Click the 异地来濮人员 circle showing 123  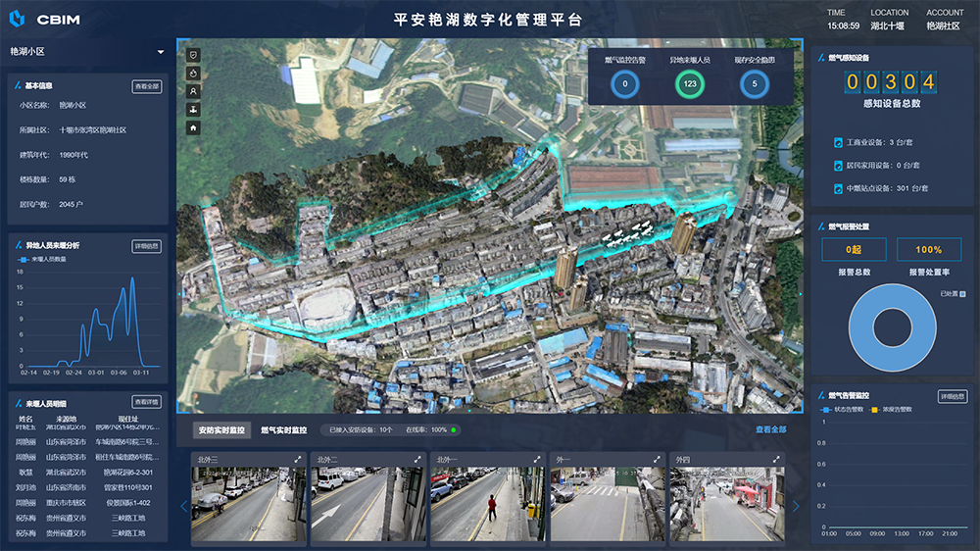(x=690, y=84)
